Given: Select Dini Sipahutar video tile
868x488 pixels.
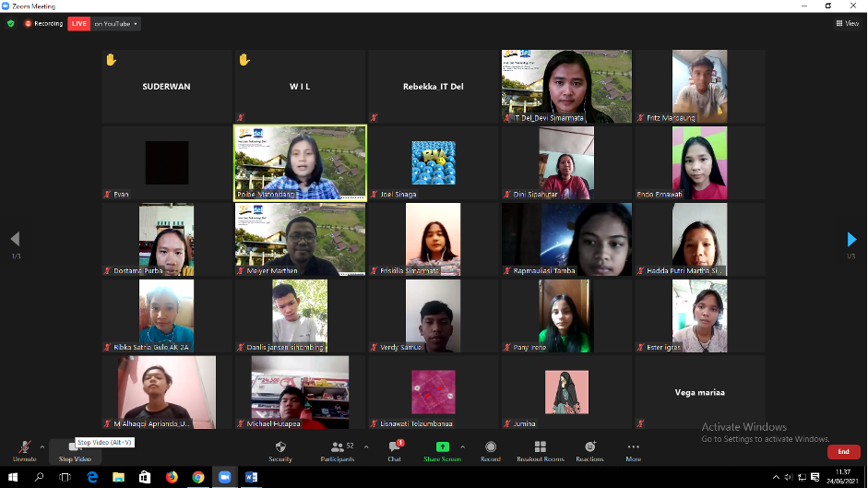Looking at the screenshot, I should point(566,163).
